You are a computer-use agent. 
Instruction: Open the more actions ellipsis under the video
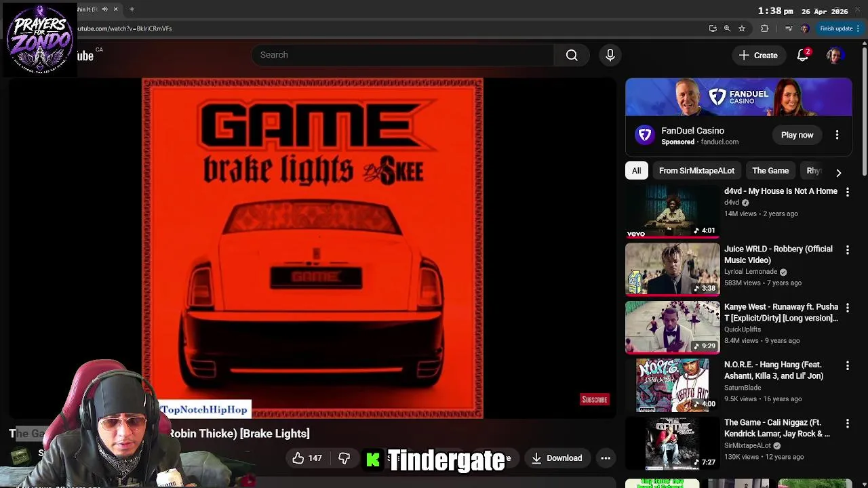(606, 458)
